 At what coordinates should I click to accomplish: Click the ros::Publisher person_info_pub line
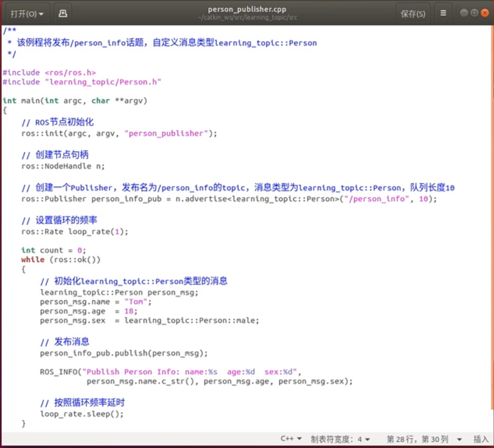(x=229, y=199)
